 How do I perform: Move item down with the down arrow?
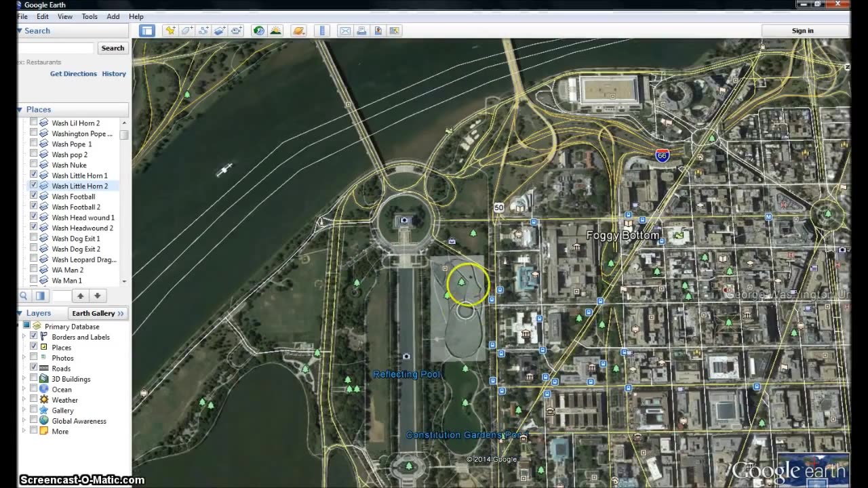[98, 296]
